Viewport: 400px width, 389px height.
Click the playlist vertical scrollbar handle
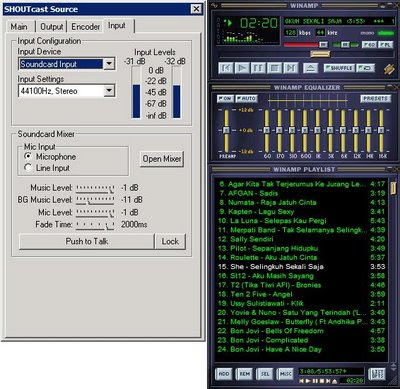[393, 187]
